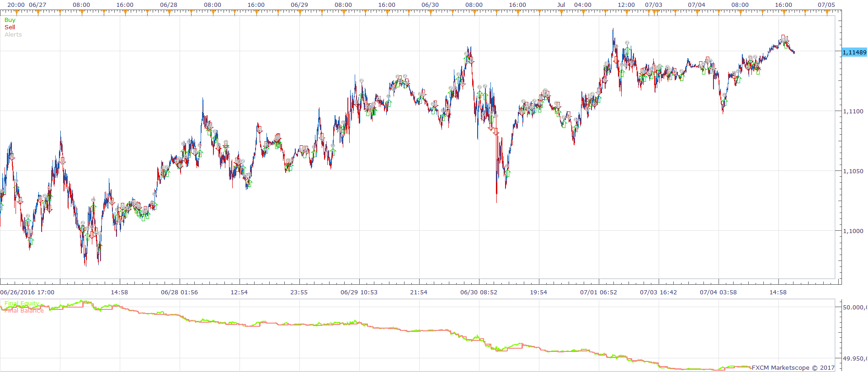
Task: Click the Sell legend label
Action: pos(10,27)
